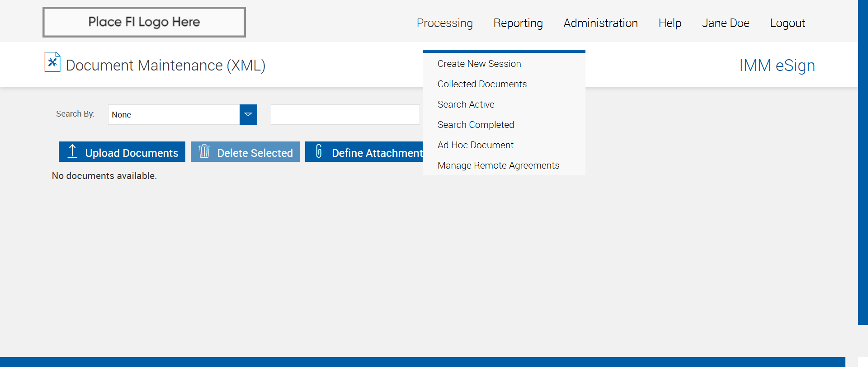Click the Logout link
Screen dimensions: 868x367
(787, 23)
